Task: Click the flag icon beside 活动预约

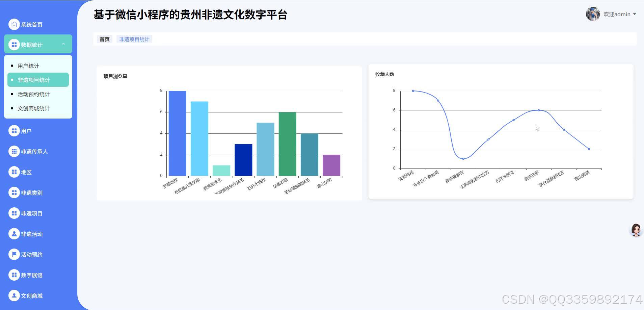Action: pyautogui.click(x=14, y=254)
